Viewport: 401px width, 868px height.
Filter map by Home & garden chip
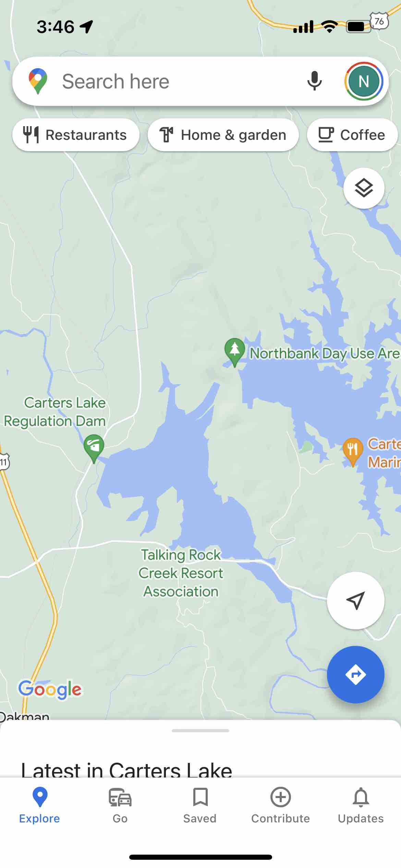[223, 135]
